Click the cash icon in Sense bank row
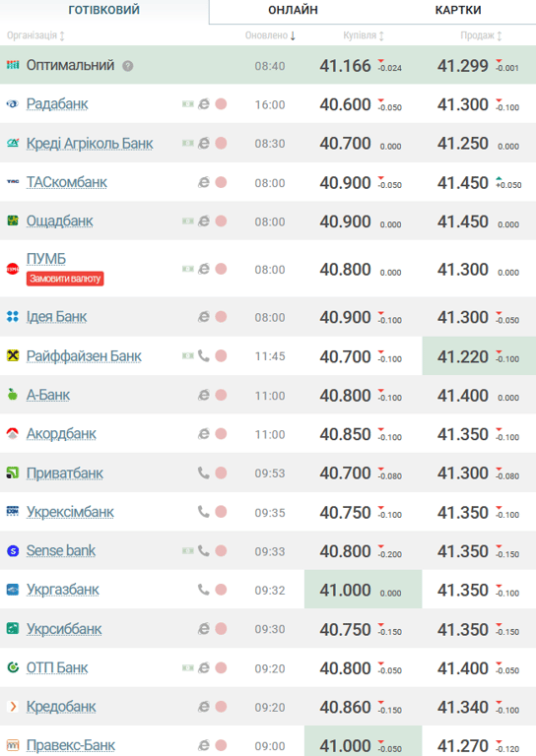 (187, 550)
